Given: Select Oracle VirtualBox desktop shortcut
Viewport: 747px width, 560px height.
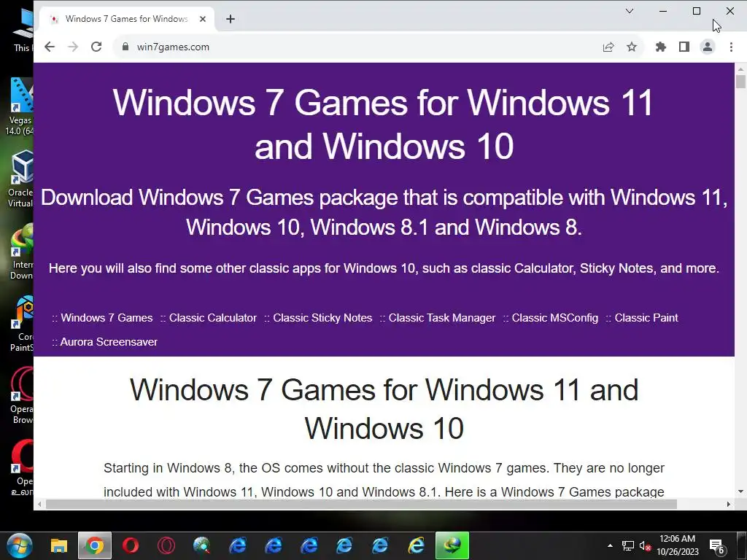Looking at the screenshot, I should click(20, 179).
